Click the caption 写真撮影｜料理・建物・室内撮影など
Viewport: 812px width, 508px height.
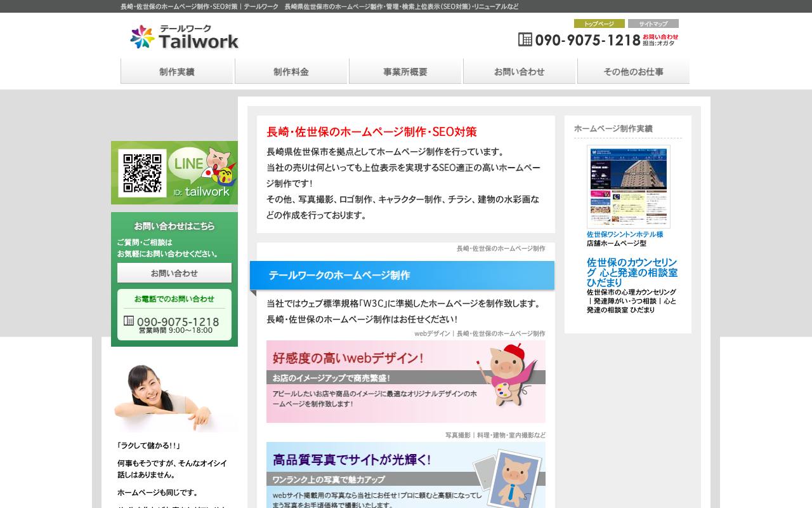pos(495,435)
